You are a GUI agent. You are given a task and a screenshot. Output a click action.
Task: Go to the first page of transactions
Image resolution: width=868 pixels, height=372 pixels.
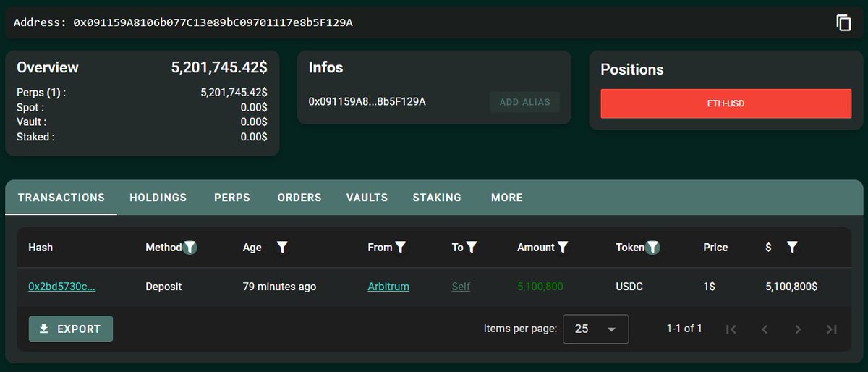pyautogui.click(x=731, y=329)
